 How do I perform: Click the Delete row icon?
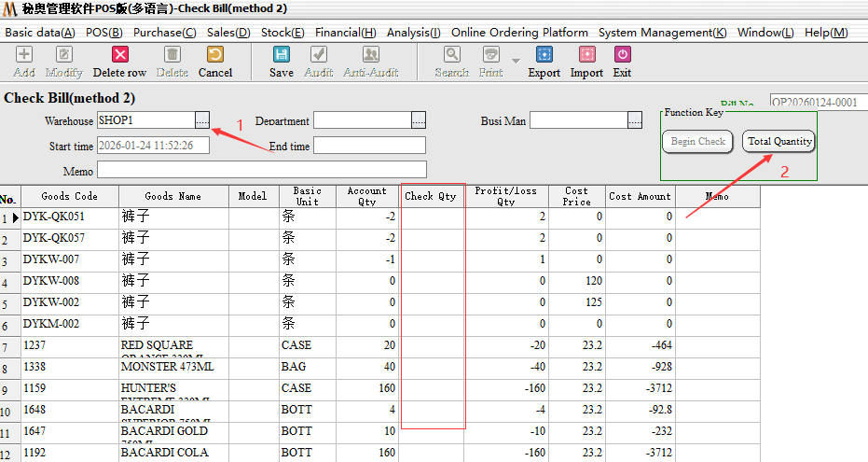119,62
